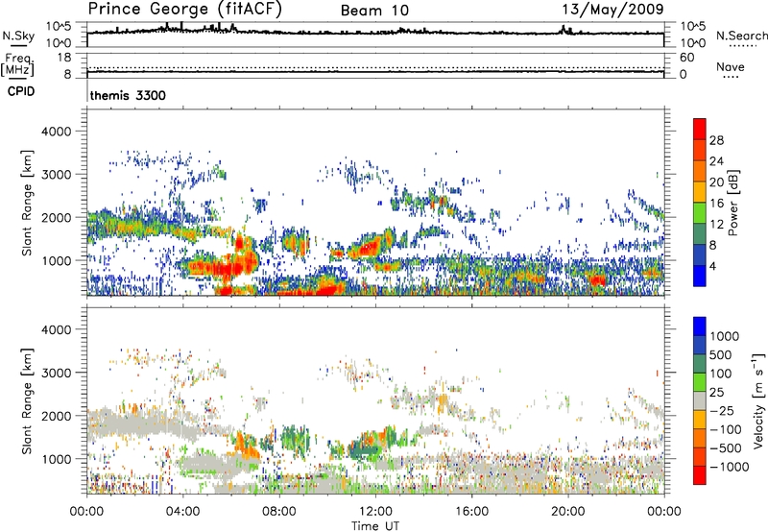Click the 4000 tick on power panel
The image size is (768, 532).
pos(56,132)
